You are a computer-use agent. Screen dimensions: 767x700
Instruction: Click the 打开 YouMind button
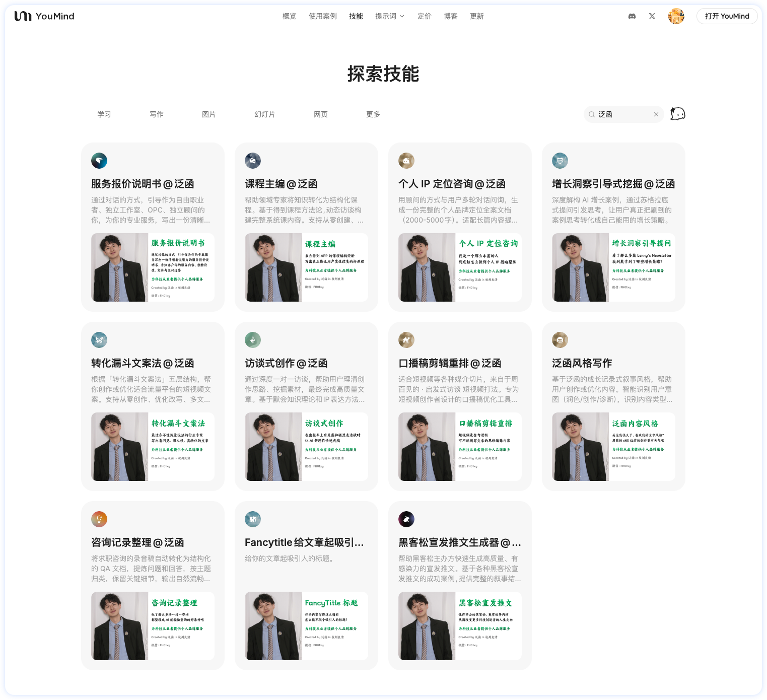(x=727, y=16)
